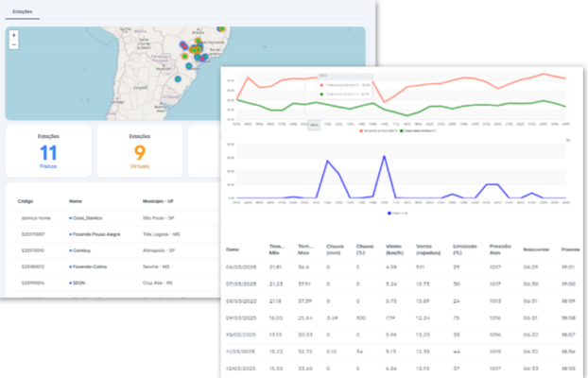Sort stations by Código column header

coord(26,201)
